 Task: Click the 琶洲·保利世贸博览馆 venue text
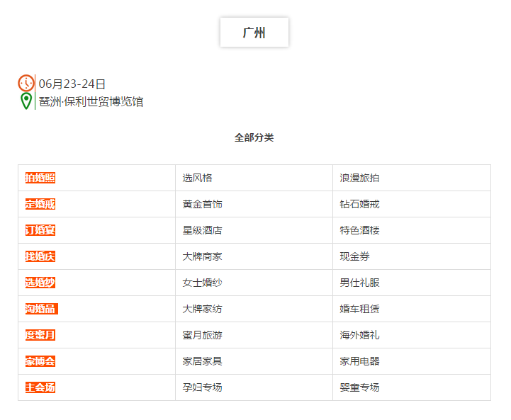click(91, 101)
